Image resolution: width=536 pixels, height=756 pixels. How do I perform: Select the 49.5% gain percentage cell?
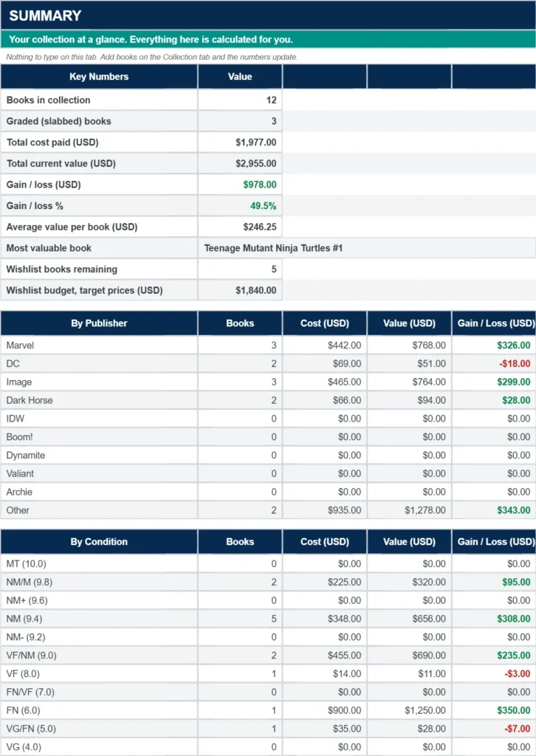coord(240,206)
